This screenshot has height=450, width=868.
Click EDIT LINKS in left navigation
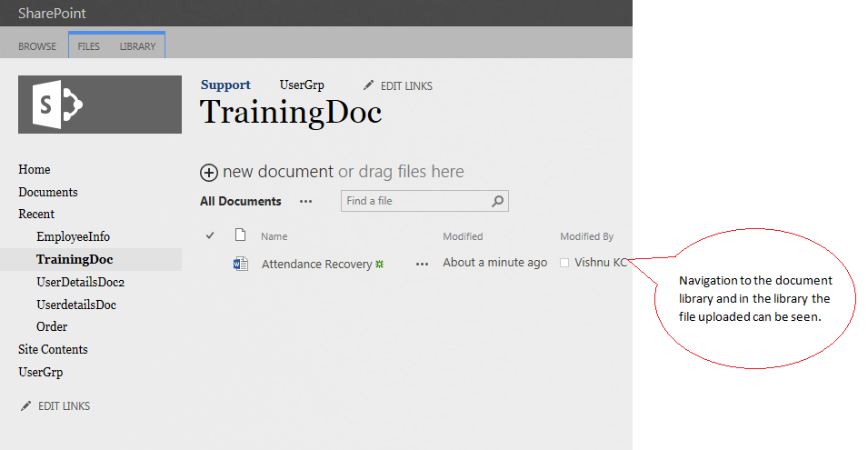[x=64, y=406]
